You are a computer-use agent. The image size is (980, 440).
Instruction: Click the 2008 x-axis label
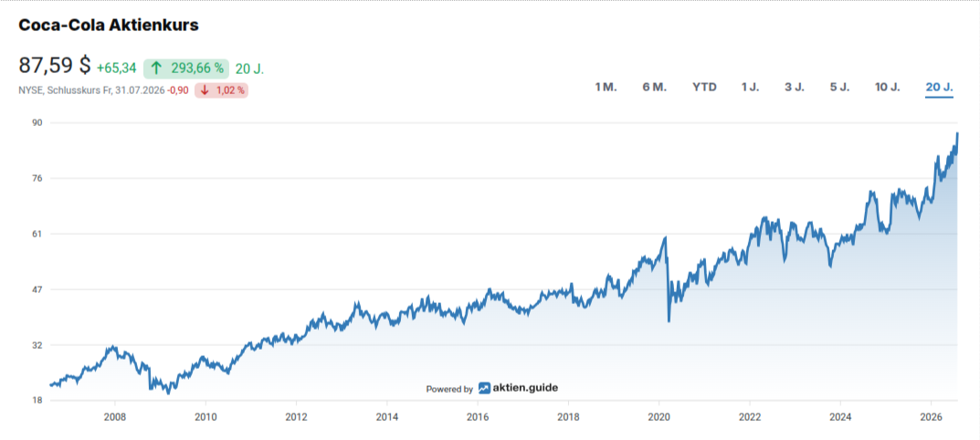(x=114, y=416)
